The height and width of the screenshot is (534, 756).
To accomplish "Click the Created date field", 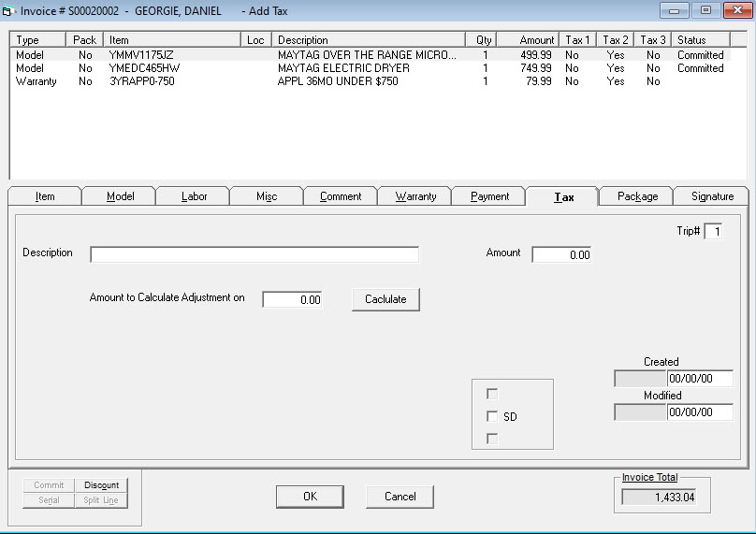I will pos(700,379).
